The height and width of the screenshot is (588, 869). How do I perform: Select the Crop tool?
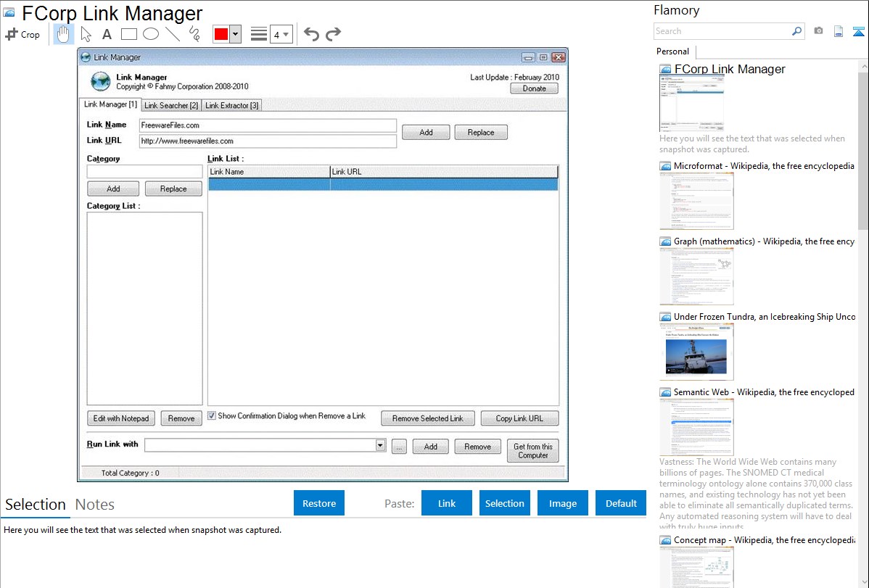pos(22,34)
